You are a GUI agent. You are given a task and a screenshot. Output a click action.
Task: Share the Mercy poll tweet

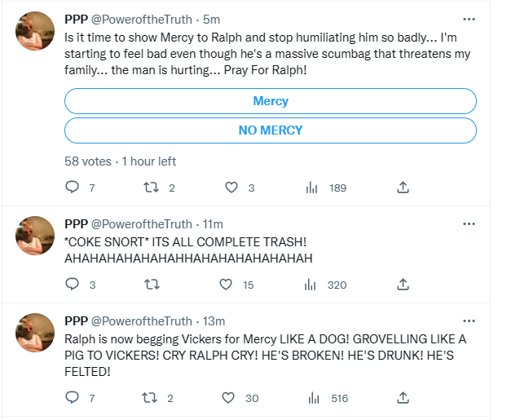(403, 188)
